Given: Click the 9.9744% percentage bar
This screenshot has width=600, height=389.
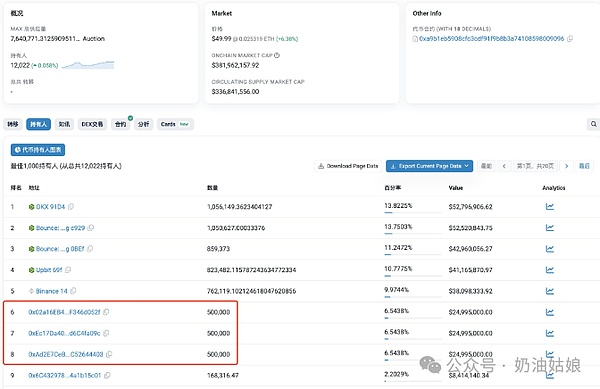Looking at the screenshot, I should tap(412, 296).
